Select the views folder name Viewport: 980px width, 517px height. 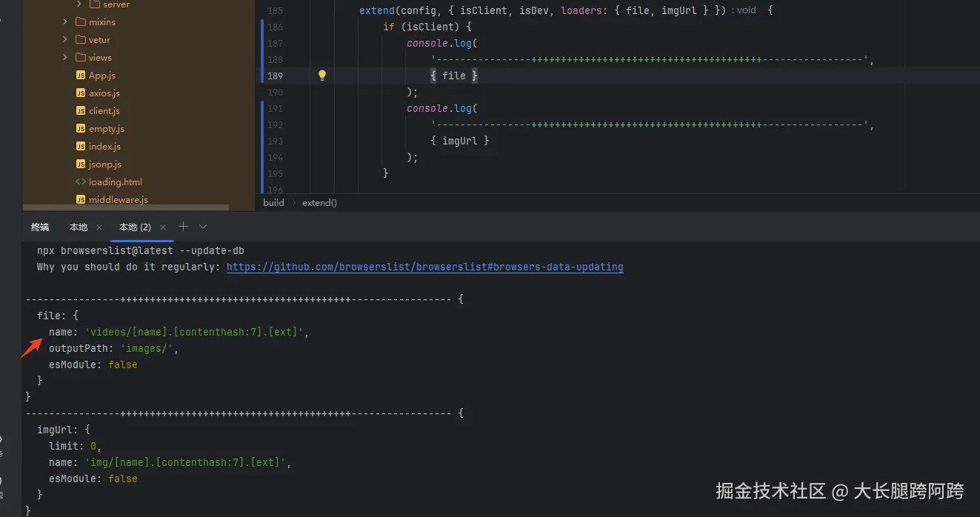[x=100, y=58]
